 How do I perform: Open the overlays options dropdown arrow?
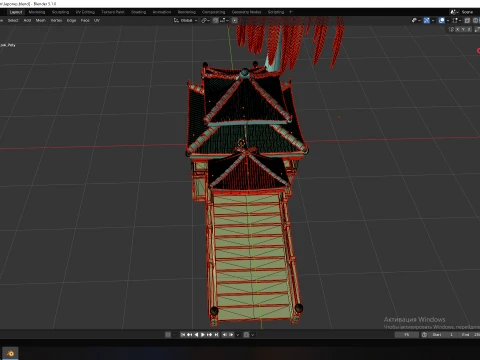448,20
